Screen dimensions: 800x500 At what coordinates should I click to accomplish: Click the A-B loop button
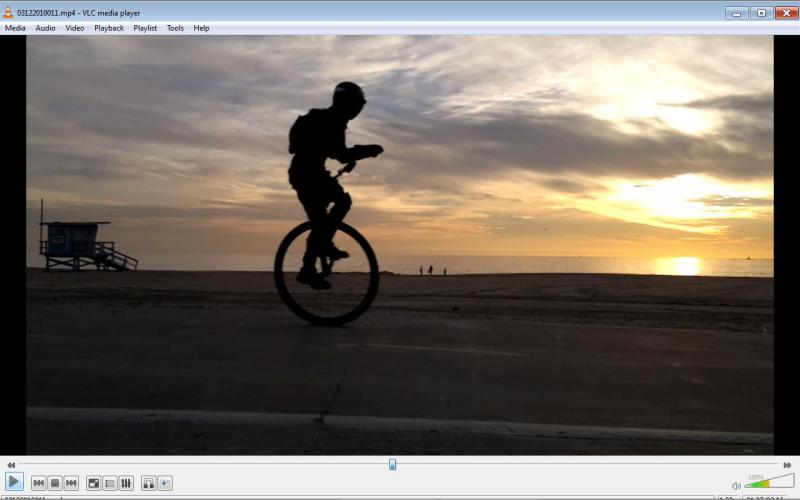click(148, 483)
